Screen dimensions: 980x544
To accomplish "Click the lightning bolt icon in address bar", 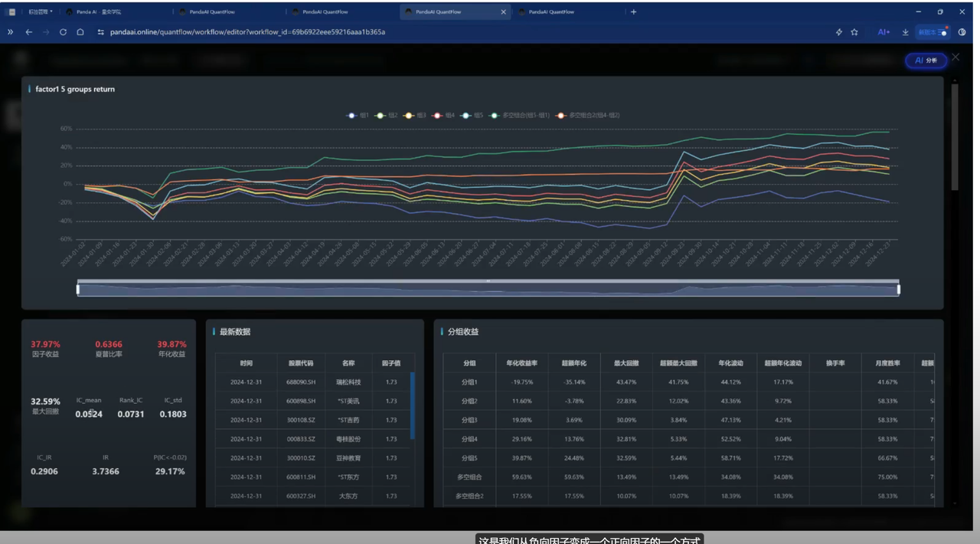I will 839,32.
